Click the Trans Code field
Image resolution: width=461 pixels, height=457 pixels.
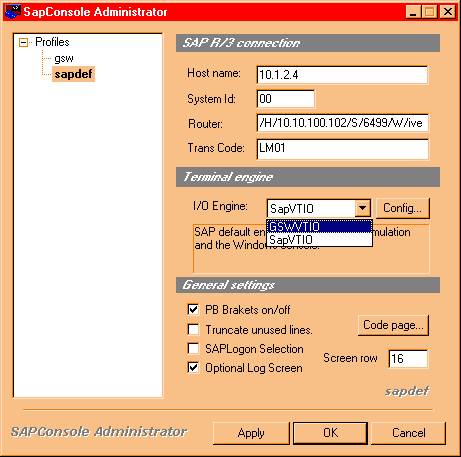click(x=342, y=149)
